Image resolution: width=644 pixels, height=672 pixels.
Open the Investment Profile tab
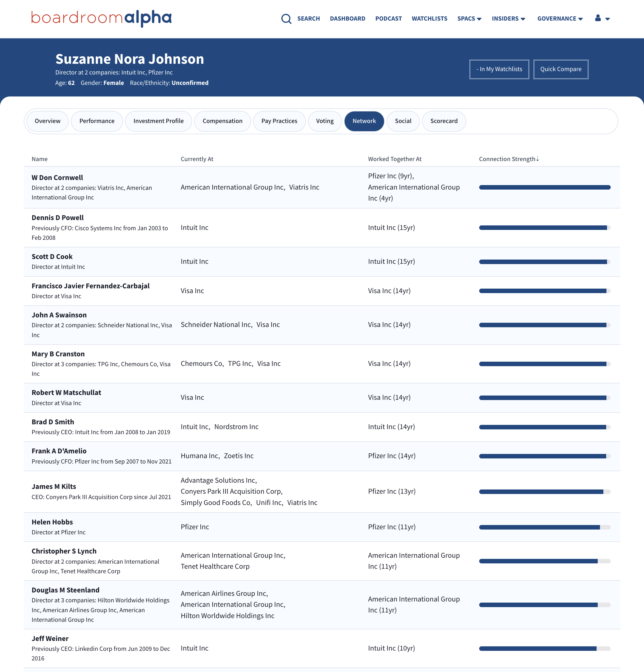coord(158,121)
